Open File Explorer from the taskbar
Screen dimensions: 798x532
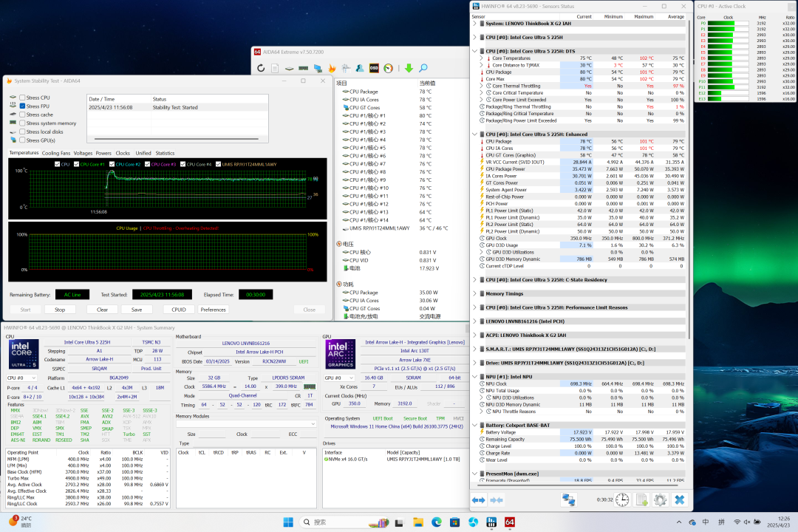[x=418, y=522]
